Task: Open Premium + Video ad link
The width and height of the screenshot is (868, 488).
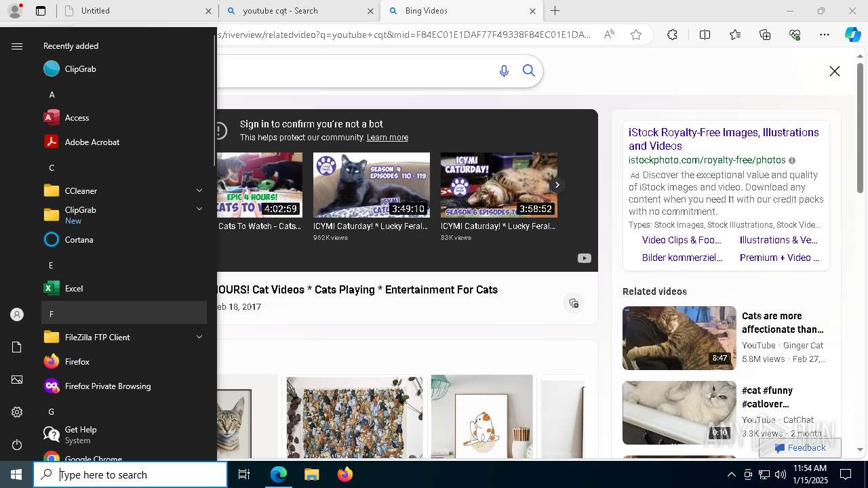Action: pyautogui.click(x=779, y=258)
